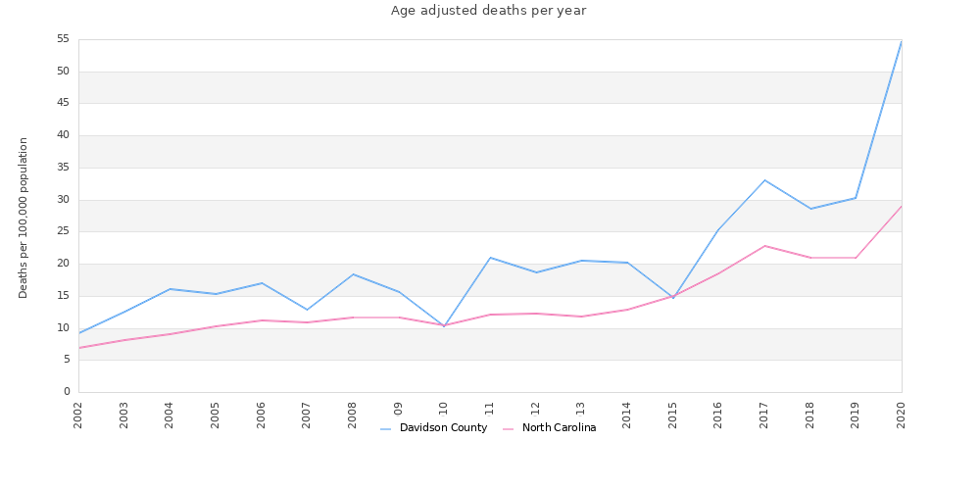
Task: Click Davidson County's 2011 data point
Action: (x=490, y=258)
